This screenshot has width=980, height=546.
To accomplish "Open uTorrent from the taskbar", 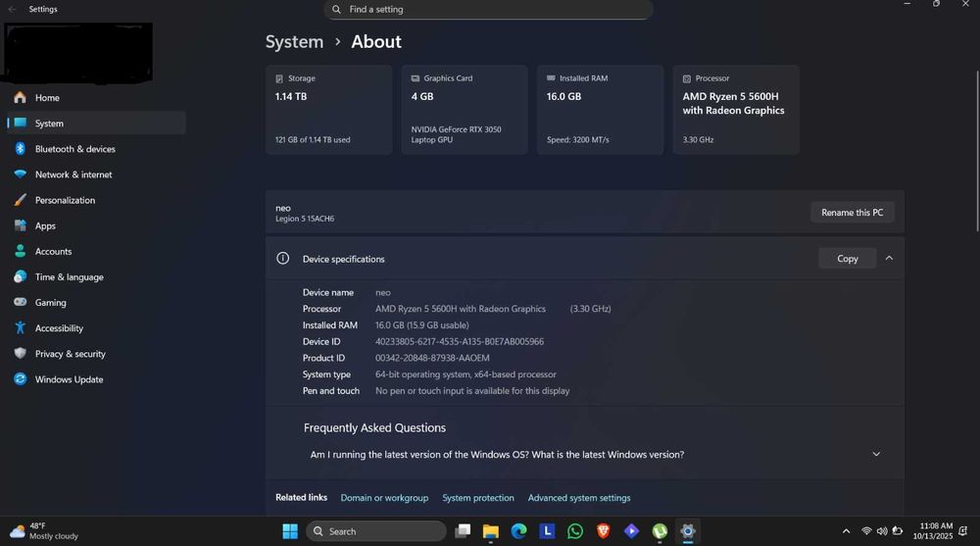I will click(x=660, y=531).
